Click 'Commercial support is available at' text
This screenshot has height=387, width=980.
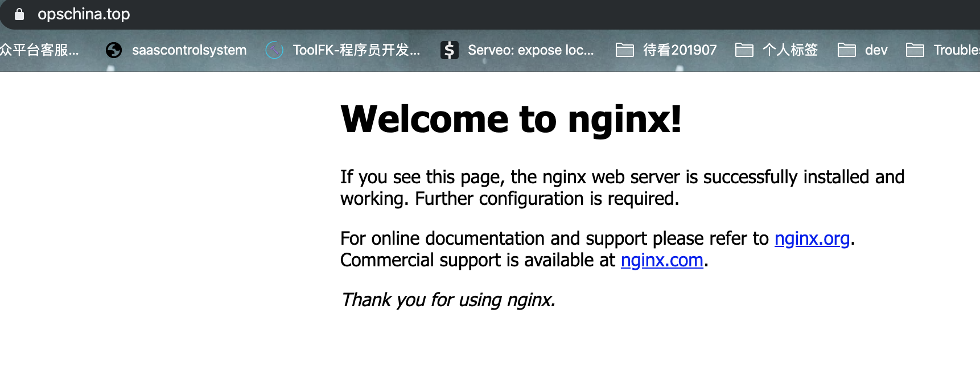[478, 260]
